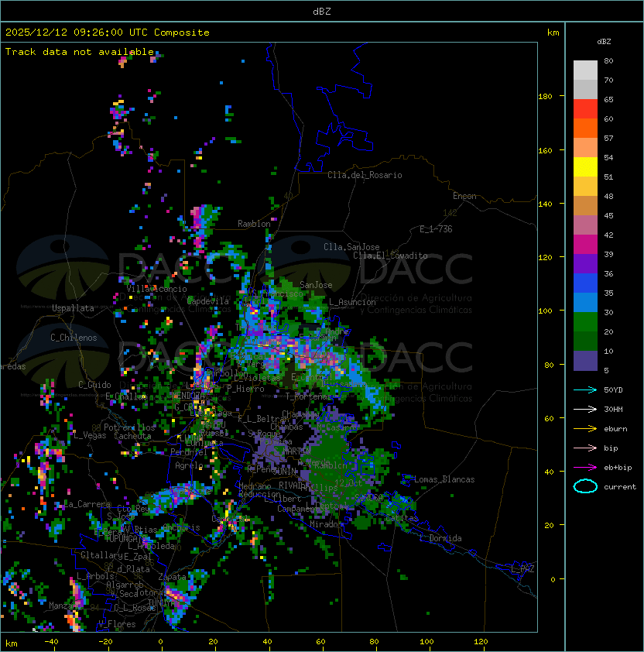Click the 'T_Portenas' map label
644x652 pixels.
[x=308, y=396]
